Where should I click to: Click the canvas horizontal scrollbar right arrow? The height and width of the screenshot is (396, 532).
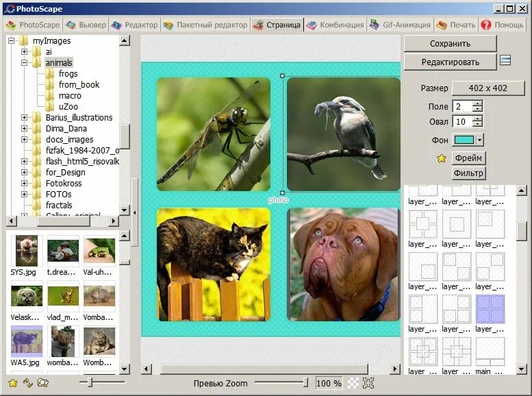pyautogui.click(x=395, y=369)
